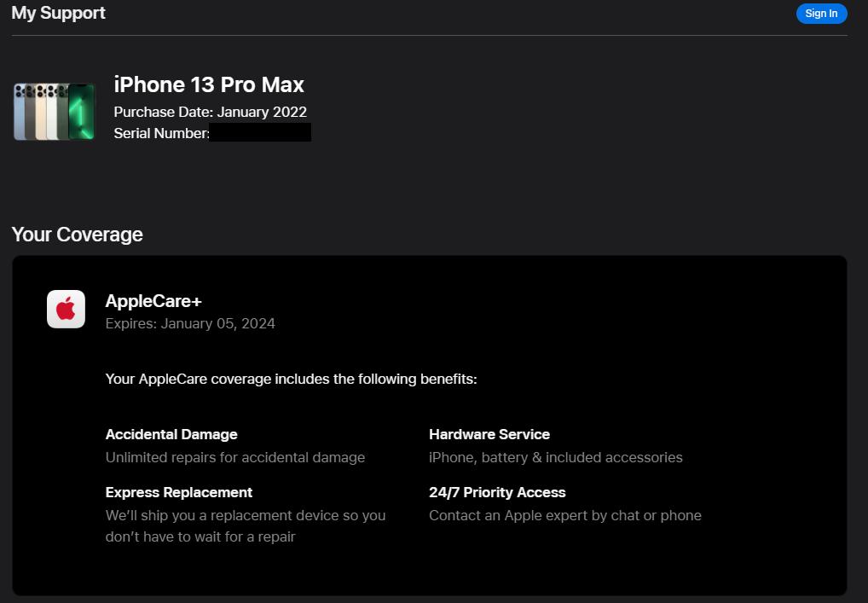Click the unlimited repairs for accidental damage description
This screenshot has height=603, width=868.
[x=235, y=457]
